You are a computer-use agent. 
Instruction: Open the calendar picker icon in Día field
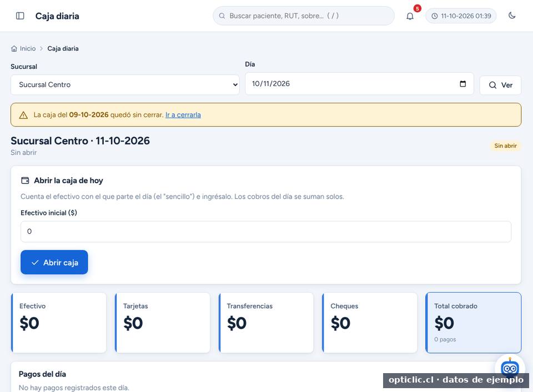462,84
